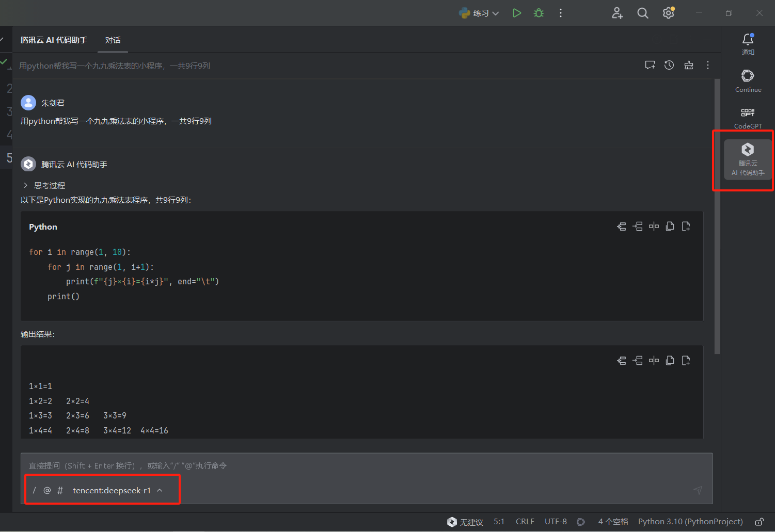Viewport: 775px width, 532px height.
Task: Open the 练习 run configuration dropdown
Action: 479,13
